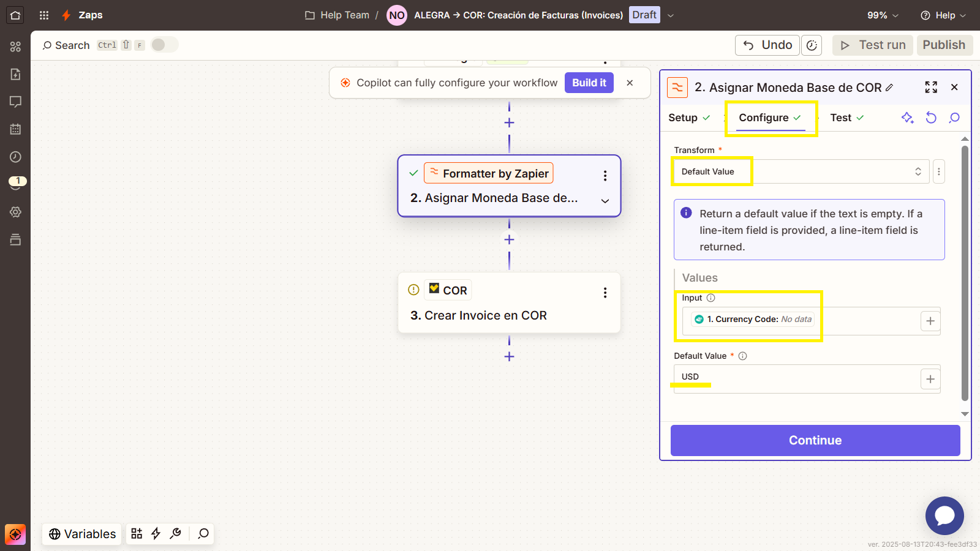Toggle the switch next to Search

(x=164, y=45)
